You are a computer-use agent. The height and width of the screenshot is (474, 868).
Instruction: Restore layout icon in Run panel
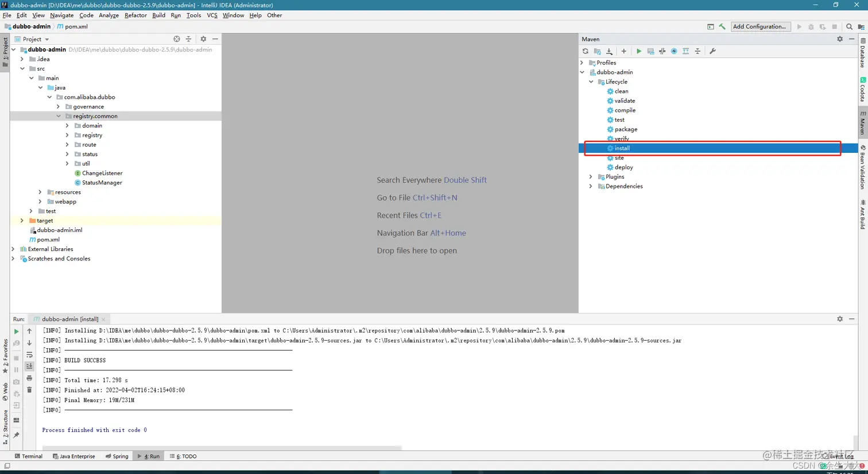[x=16, y=420]
